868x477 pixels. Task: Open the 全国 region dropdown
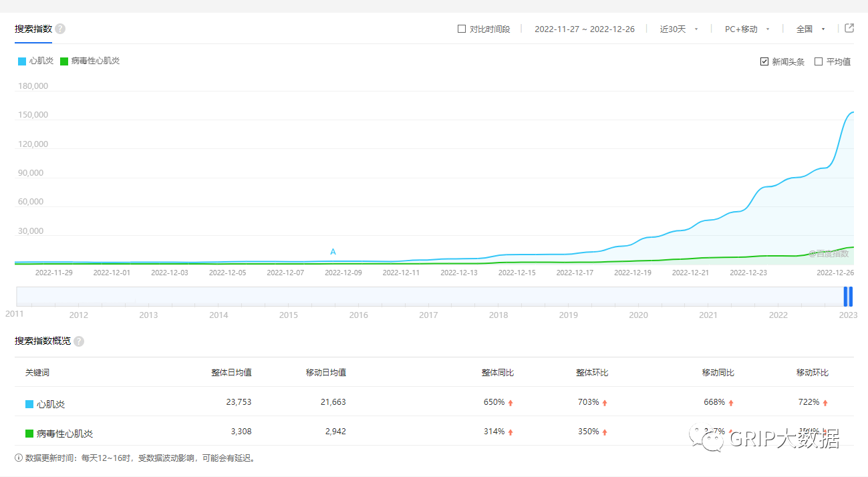pyautogui.click(x=811, y=29)
